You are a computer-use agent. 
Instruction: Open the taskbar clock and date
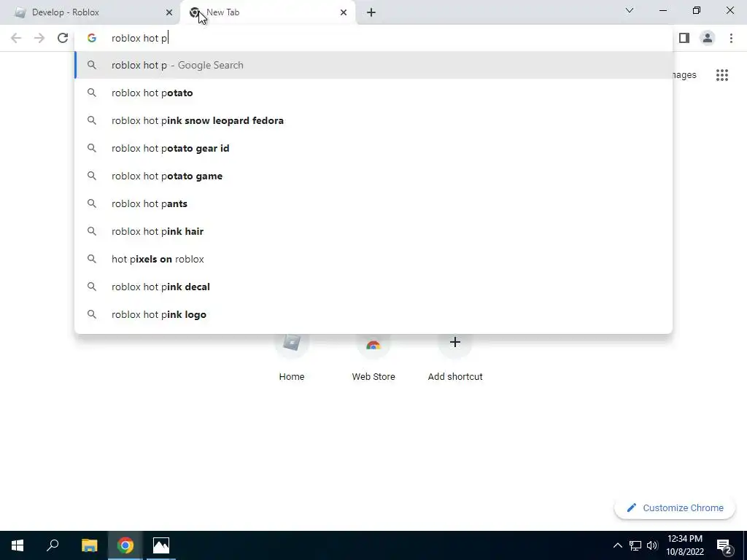684,545
